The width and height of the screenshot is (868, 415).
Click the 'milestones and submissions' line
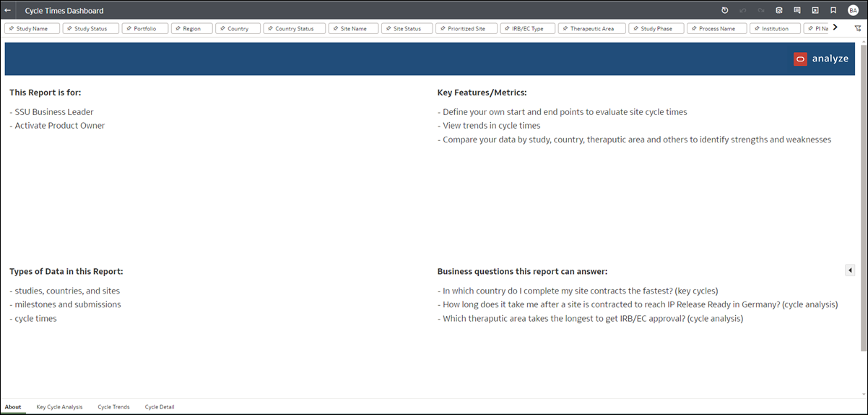point(65,304)
